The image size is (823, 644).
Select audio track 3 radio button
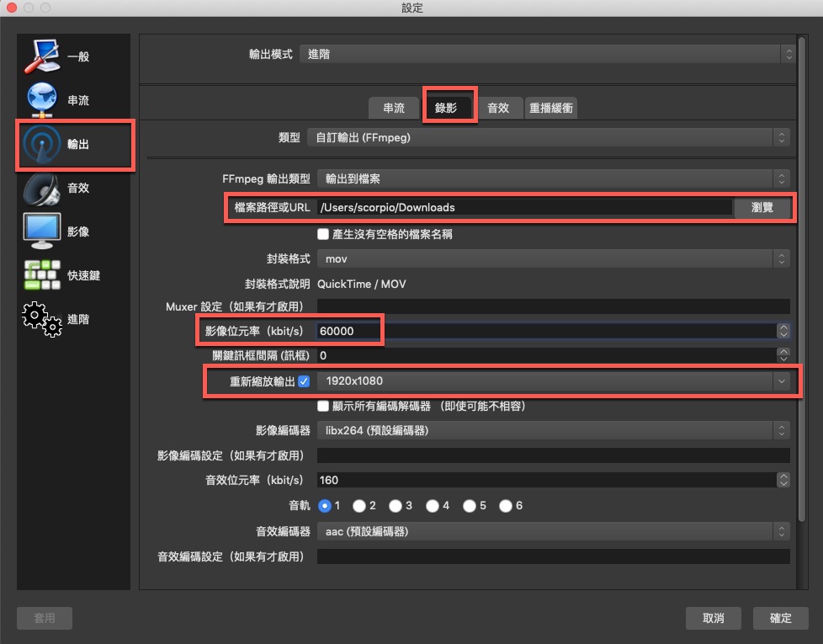pos(396,505)
